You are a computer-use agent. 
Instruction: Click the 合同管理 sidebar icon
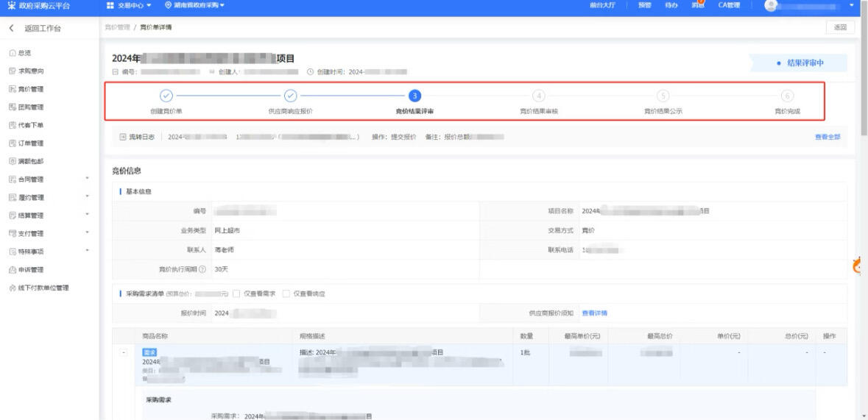13,179
